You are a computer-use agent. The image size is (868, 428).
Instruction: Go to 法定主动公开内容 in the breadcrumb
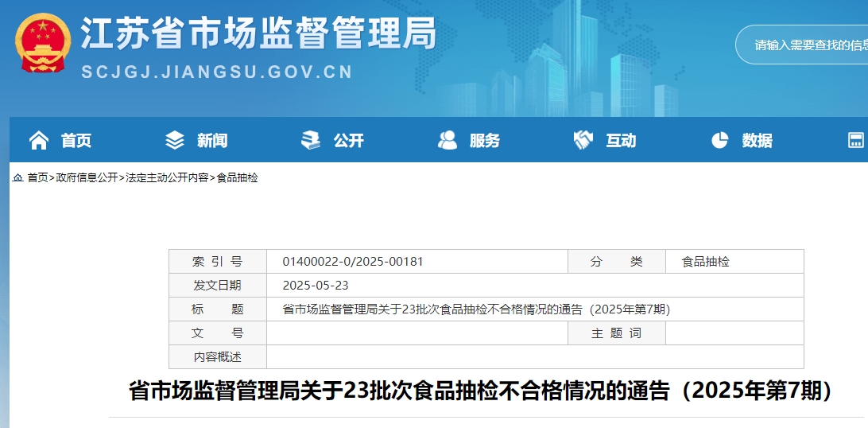click(167, 177)
